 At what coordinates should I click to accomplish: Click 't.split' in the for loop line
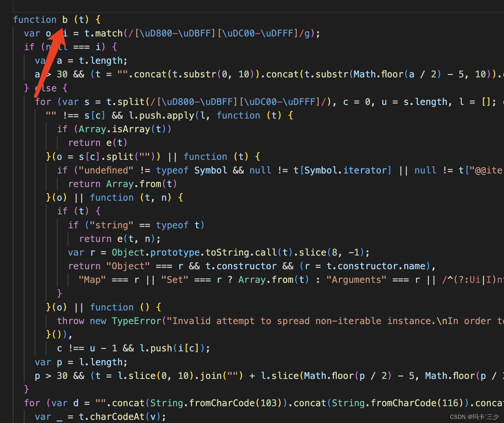(x=126, y=102)
